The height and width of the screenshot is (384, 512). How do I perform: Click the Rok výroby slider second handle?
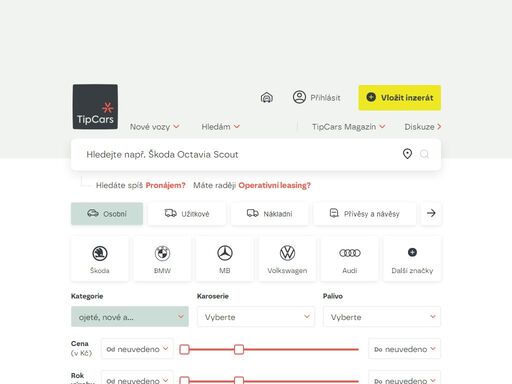tap(239, 380)
